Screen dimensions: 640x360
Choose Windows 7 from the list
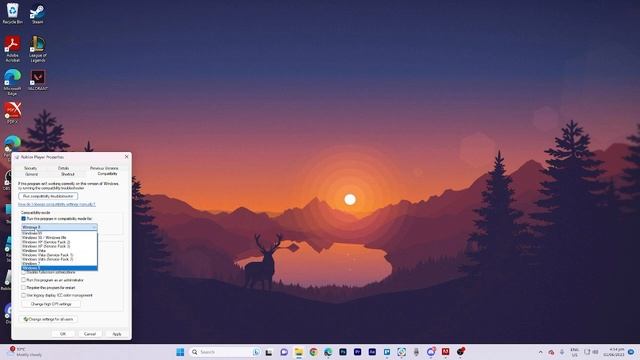(x=59, y=264)
